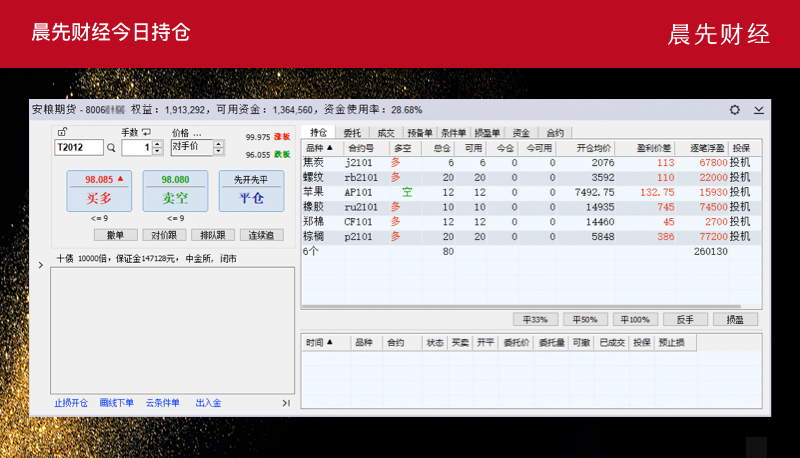Click the icon next to 手数 label

147,132
